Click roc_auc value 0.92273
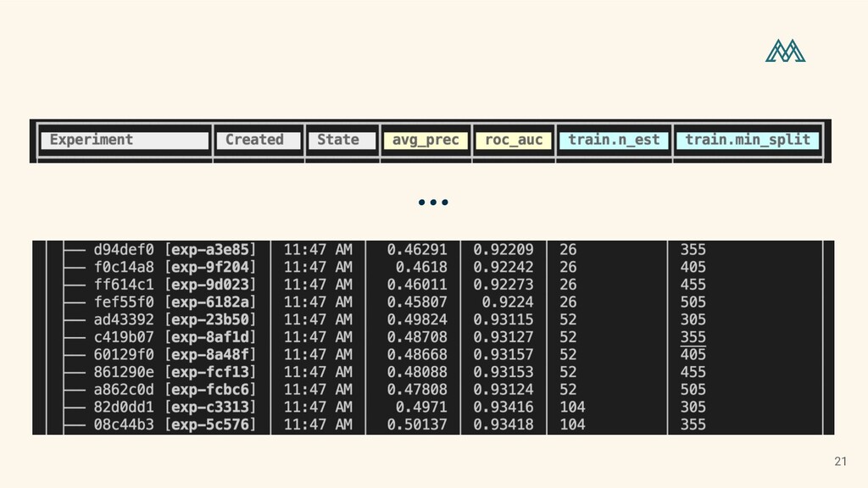The image size is (868, 488). (504, 285)
